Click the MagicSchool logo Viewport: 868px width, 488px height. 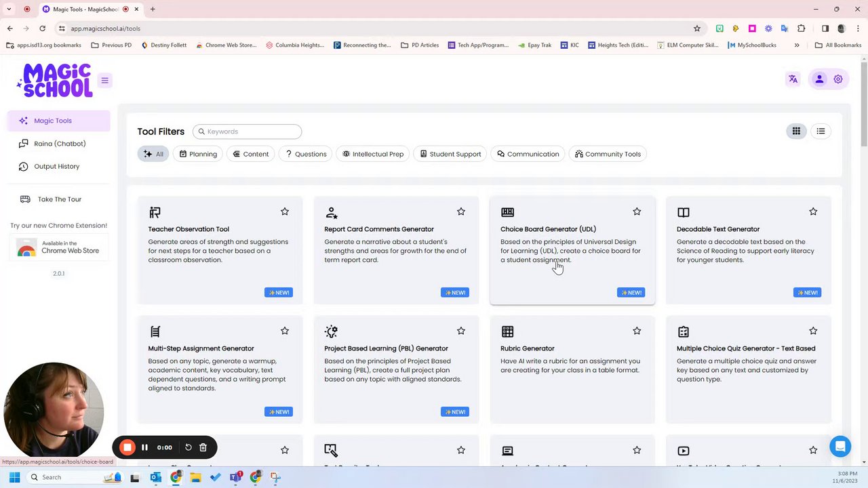point(55,81)
